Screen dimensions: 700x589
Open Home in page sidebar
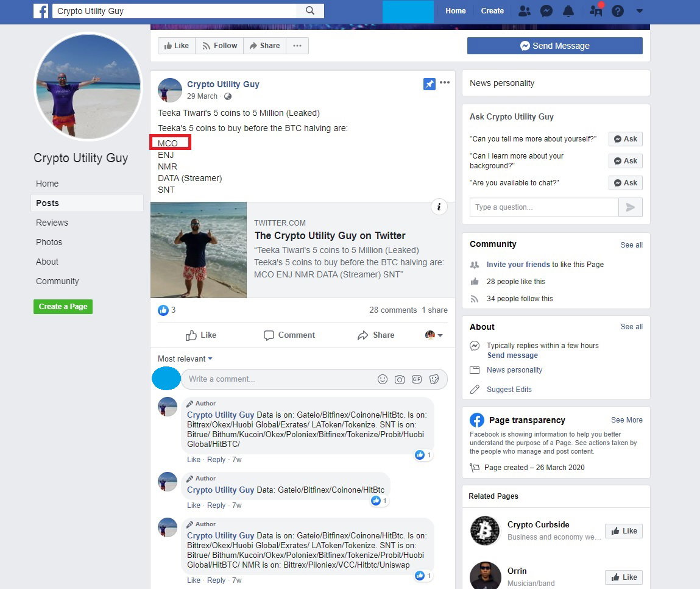click(x=48, y=184)
